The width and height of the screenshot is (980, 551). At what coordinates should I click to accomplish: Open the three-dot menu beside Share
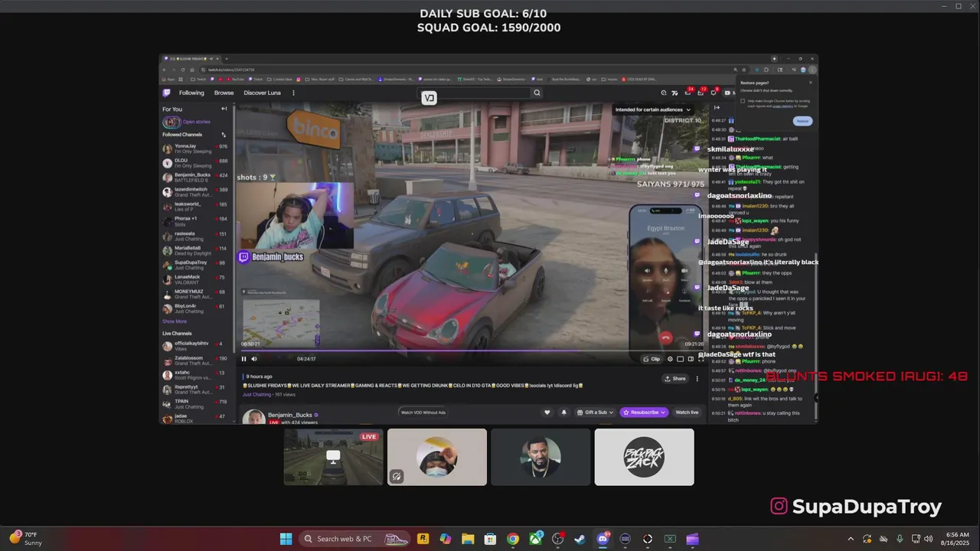coord(697,378)
